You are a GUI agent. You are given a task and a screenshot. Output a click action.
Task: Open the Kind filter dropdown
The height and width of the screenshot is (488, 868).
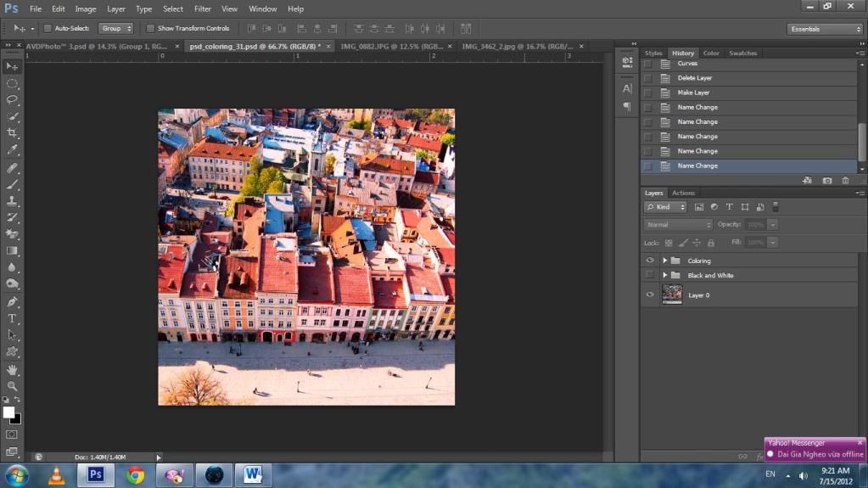pos(665,207)
